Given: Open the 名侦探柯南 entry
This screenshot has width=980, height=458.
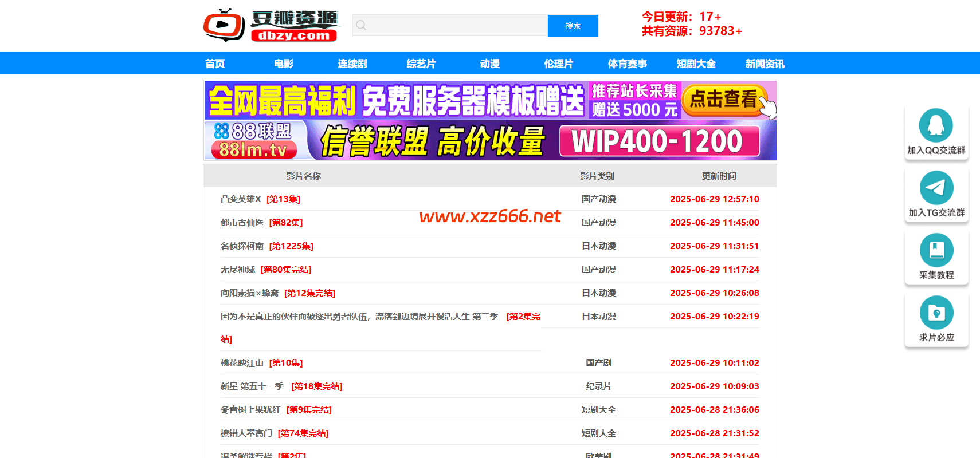Looking at the screenshot, I should (x=242, y=246).
